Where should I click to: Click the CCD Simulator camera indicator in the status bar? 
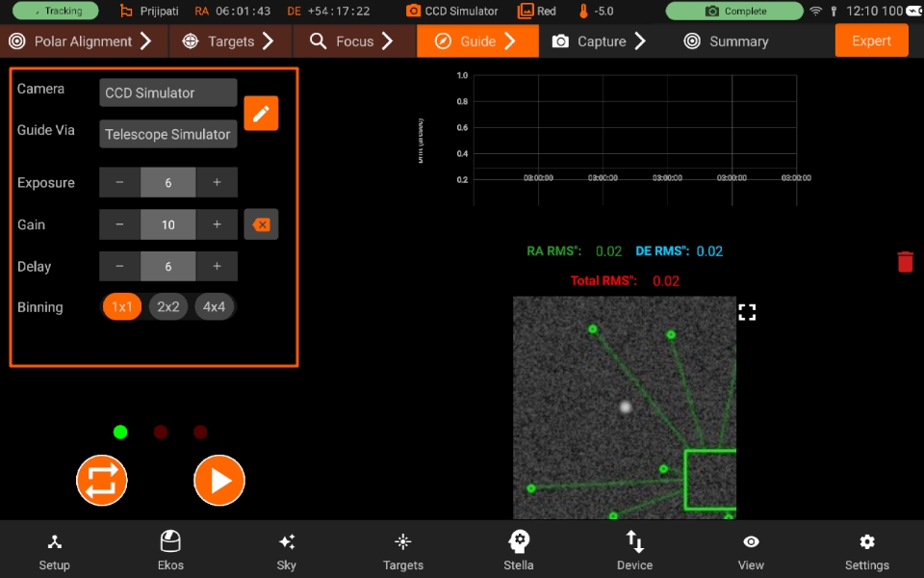click(452, 11)
